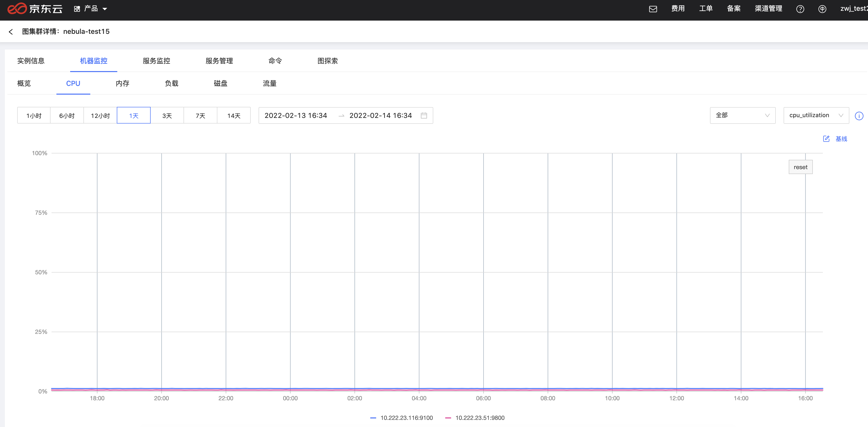
Task: Open the calendar picker icon
Action: (424, 115)
